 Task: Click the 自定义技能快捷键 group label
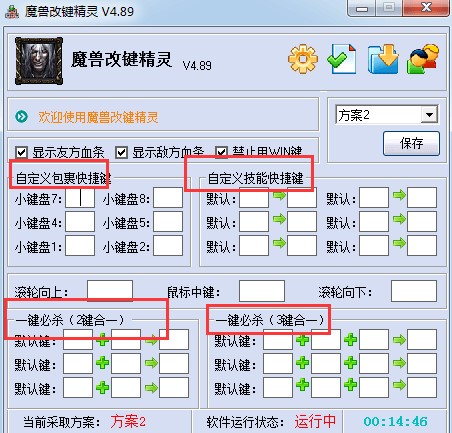click(255, 179)
